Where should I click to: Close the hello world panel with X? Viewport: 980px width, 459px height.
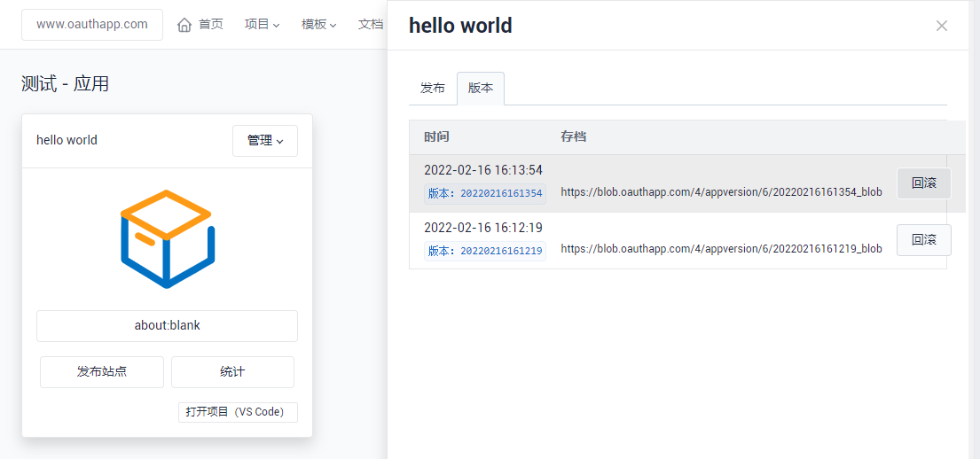(x=942, y=26)
